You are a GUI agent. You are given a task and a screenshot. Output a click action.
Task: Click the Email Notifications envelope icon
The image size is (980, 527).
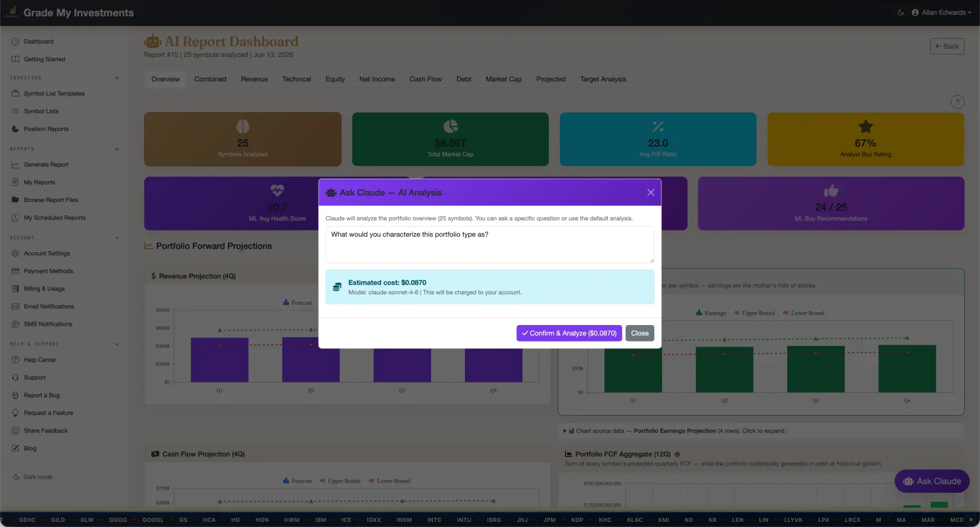pos(15,307)
